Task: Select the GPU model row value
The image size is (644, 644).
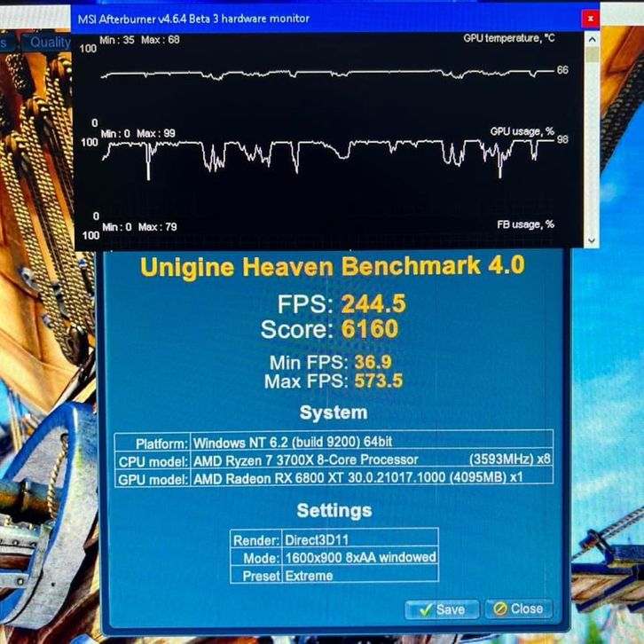Action: click(371, 477)
